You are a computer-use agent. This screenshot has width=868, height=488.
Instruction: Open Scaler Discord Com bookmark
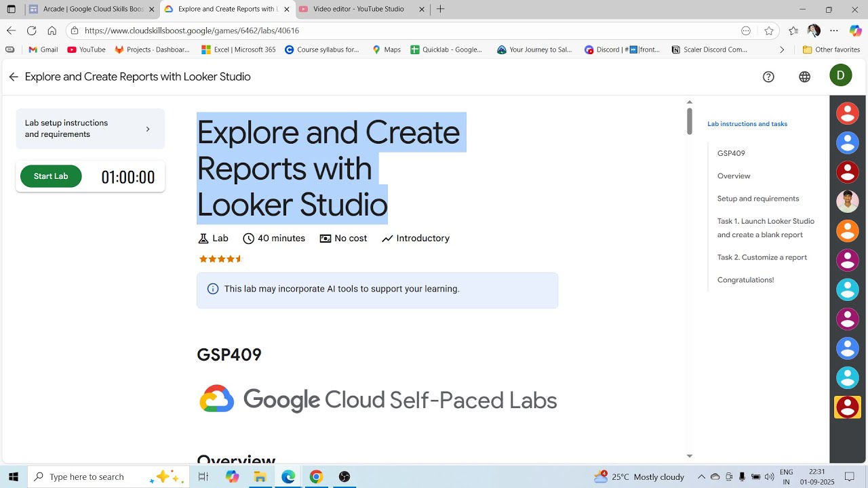(x=709, y=49)
